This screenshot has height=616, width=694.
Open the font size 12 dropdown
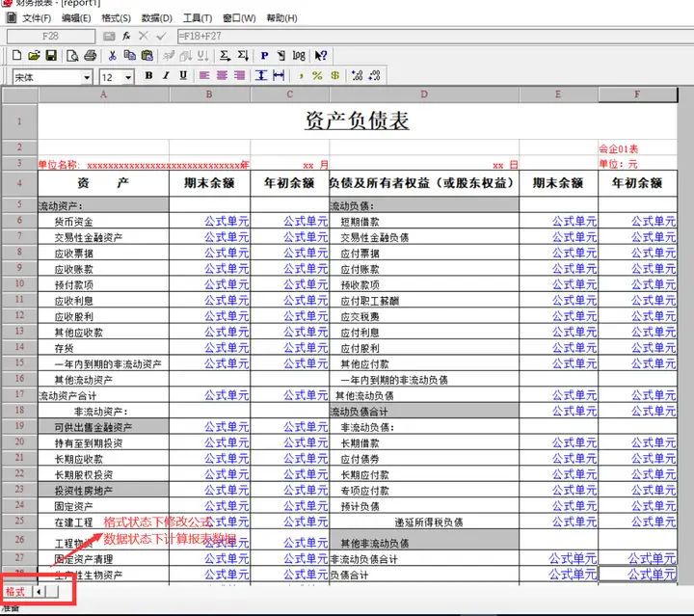[128, 77]
